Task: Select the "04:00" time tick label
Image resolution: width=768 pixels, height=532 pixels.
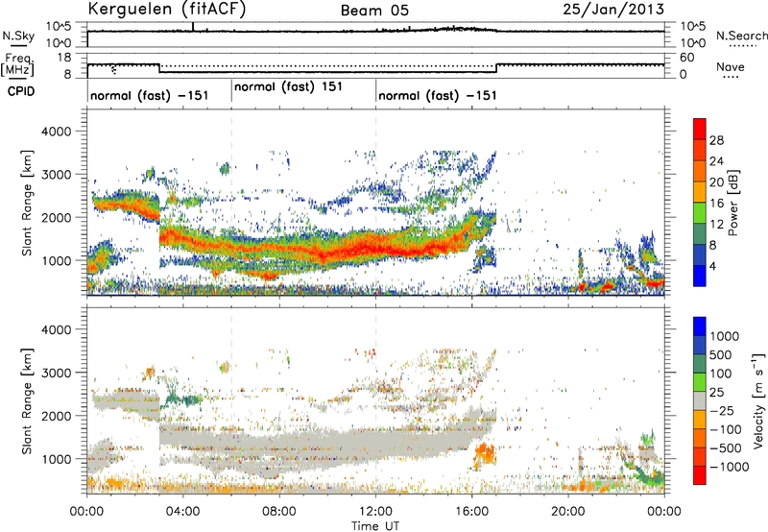Action: tap(183, 512)
